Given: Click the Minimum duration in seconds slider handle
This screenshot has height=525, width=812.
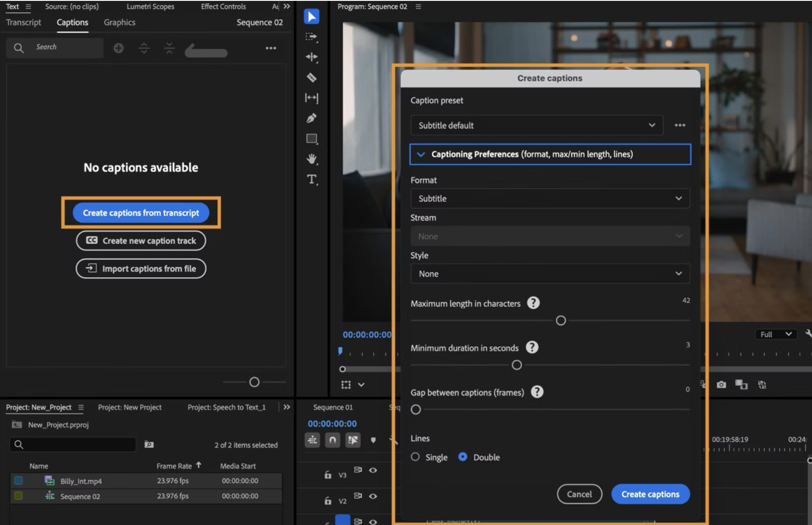Looking at the screenshot, I should [x=516, y=365].
